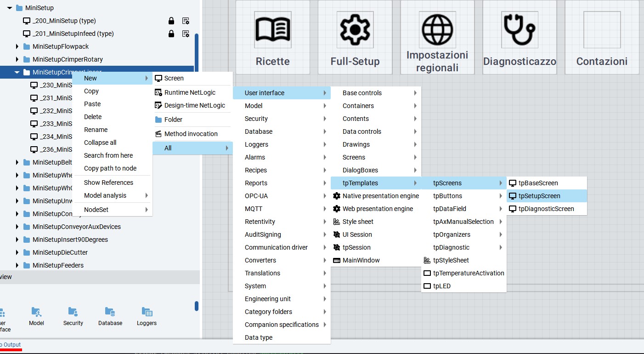Expand the MiniSetupFlowpack folder
644x354 pixels.
17,46
